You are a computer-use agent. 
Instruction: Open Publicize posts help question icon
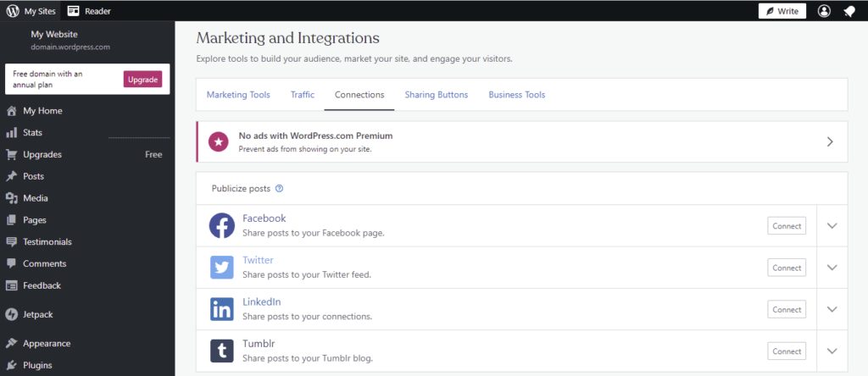point(280,189)
